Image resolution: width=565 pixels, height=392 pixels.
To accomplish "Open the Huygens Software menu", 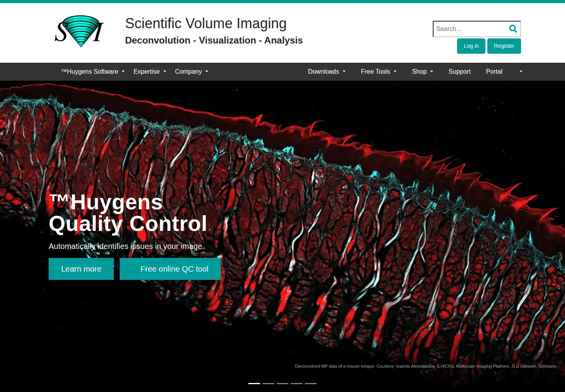I will pos(93,71).
